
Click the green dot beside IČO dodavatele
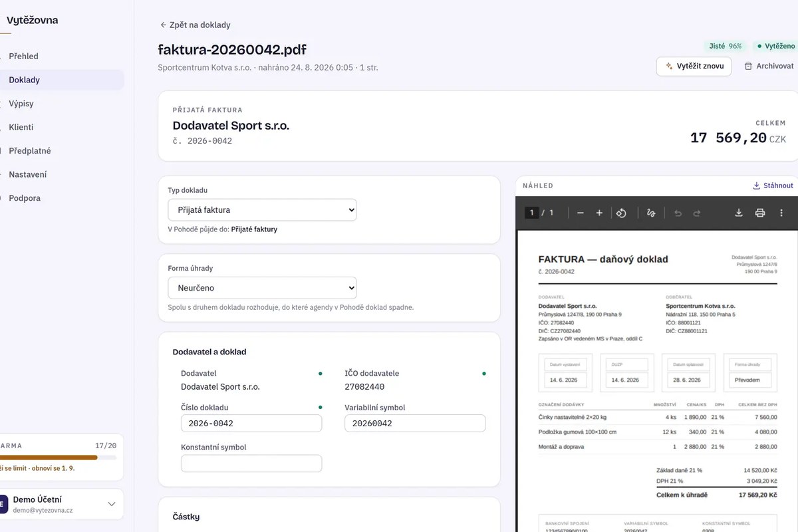(x=484, y=374)
